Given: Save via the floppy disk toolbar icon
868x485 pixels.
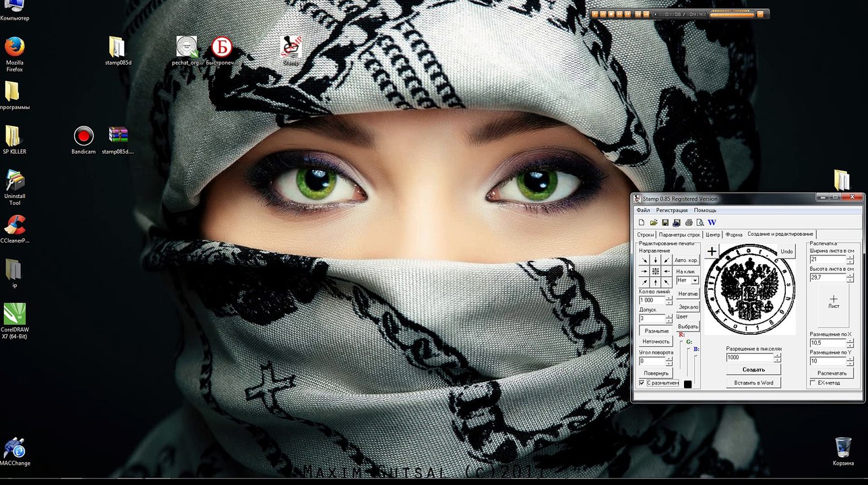Looking at the screenshot, I should (665, 222).
